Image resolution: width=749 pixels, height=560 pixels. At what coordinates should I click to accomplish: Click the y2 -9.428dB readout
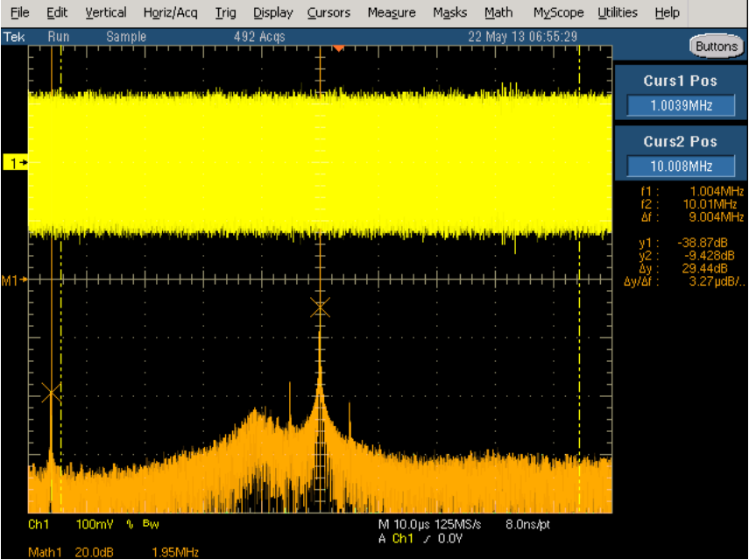[687, 256]
